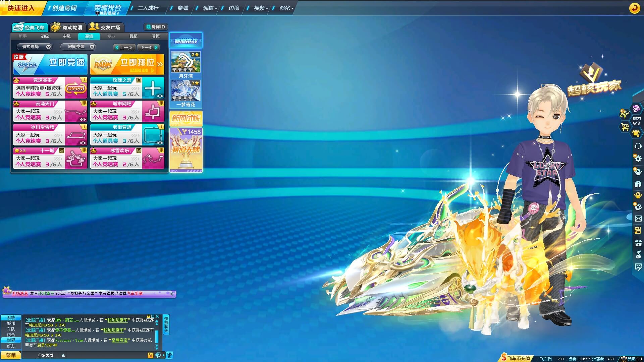Screen dimensions: 644x362
Task: Open the mail envelope icon in sidebar
Action: pos(638,219)
